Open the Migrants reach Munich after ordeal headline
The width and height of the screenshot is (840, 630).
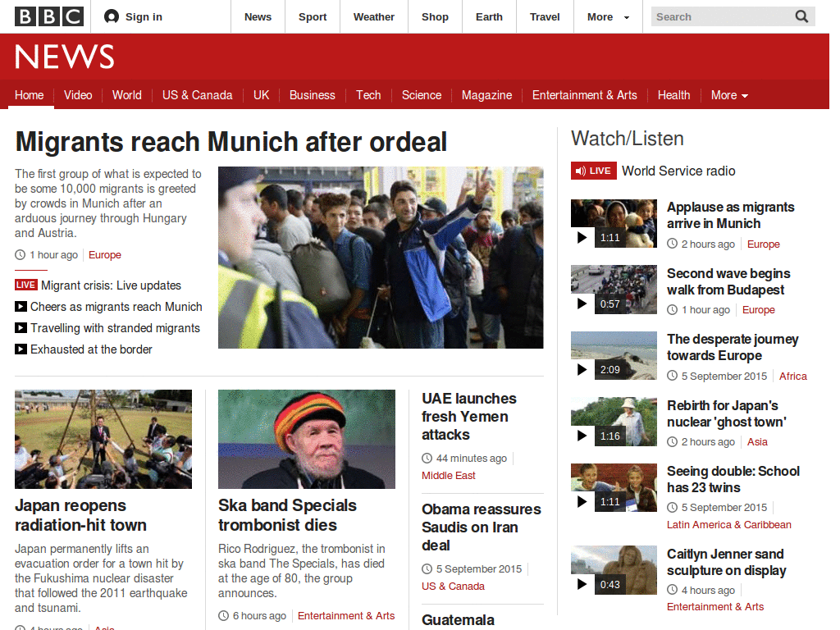(231, 142)
